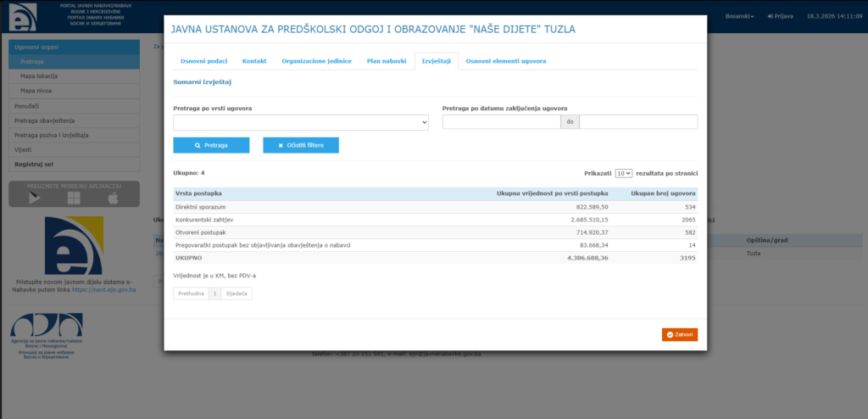Click the large e-Nabavke logo in sidebar
The height and width of the screenshot is (419, 868).
point(74,246)
